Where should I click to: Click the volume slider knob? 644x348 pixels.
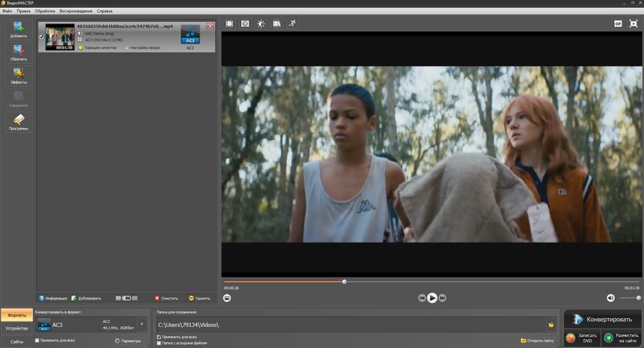click(x=638, y=298)
